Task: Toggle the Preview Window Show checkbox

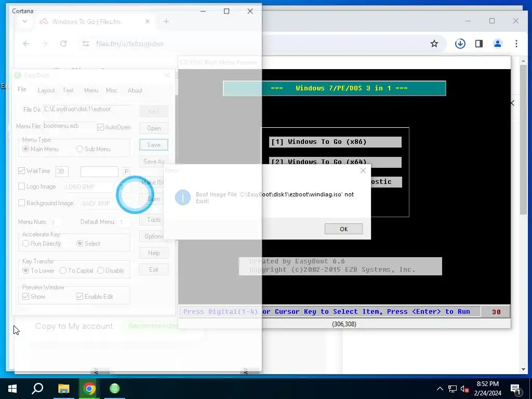Action: [26, 296]
